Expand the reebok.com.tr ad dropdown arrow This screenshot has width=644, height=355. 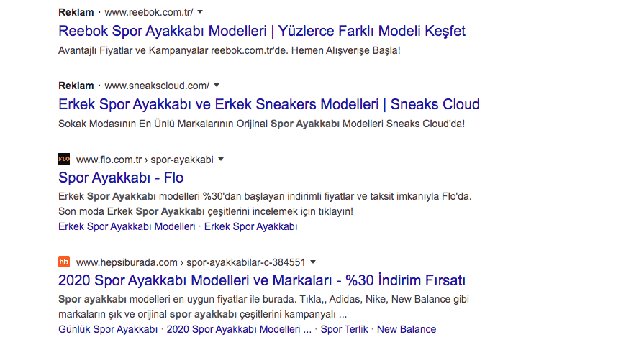point(200,12)
